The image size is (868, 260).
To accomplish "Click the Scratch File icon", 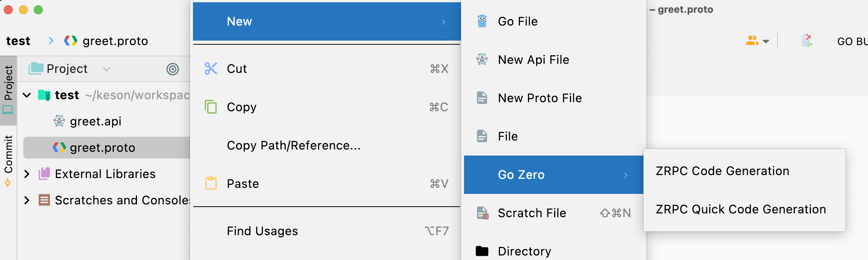I will pyautogui.click(x=482, y=213).
